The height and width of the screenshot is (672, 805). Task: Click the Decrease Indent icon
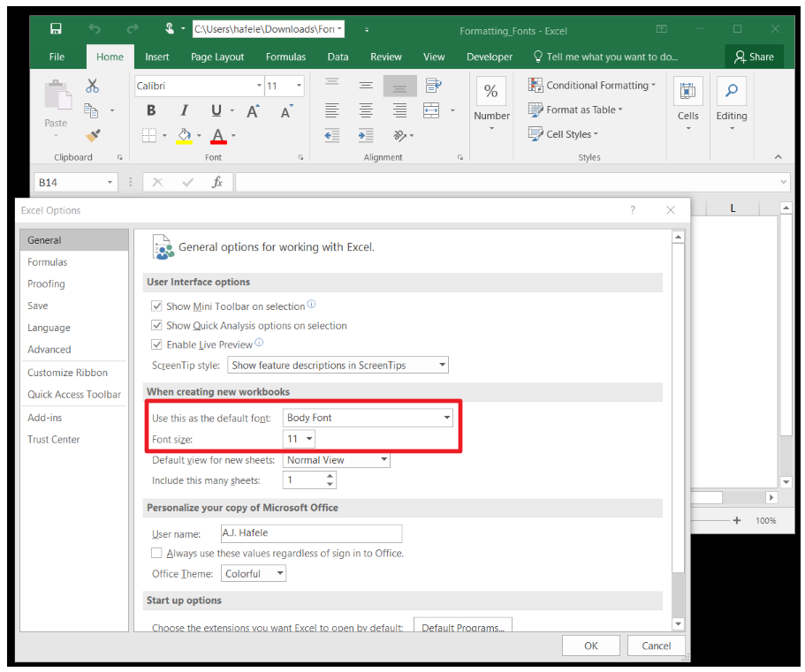click(x=332, y=135)
